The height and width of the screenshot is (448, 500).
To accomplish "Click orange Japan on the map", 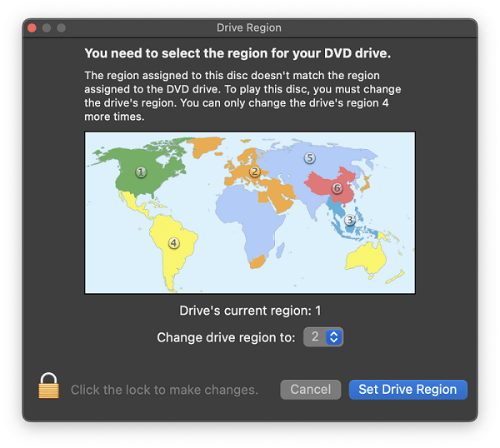I will [367, 184].
